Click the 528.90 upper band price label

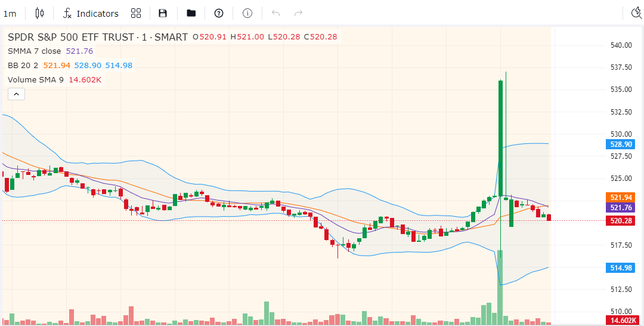pos(621,144)
